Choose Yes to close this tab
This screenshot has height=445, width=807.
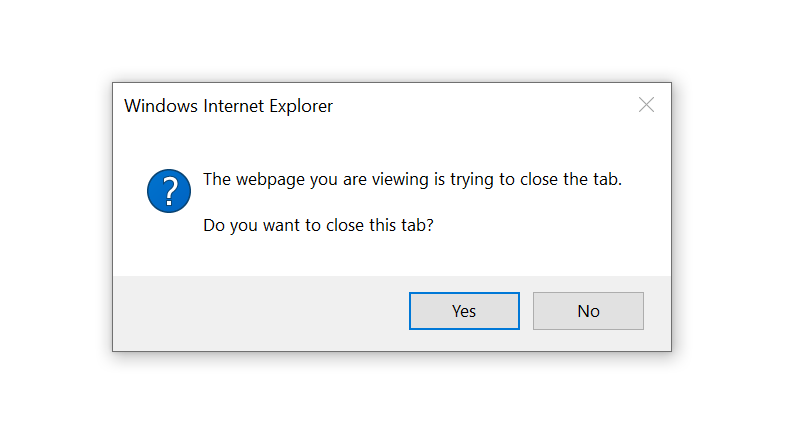(x=464, y=311)
